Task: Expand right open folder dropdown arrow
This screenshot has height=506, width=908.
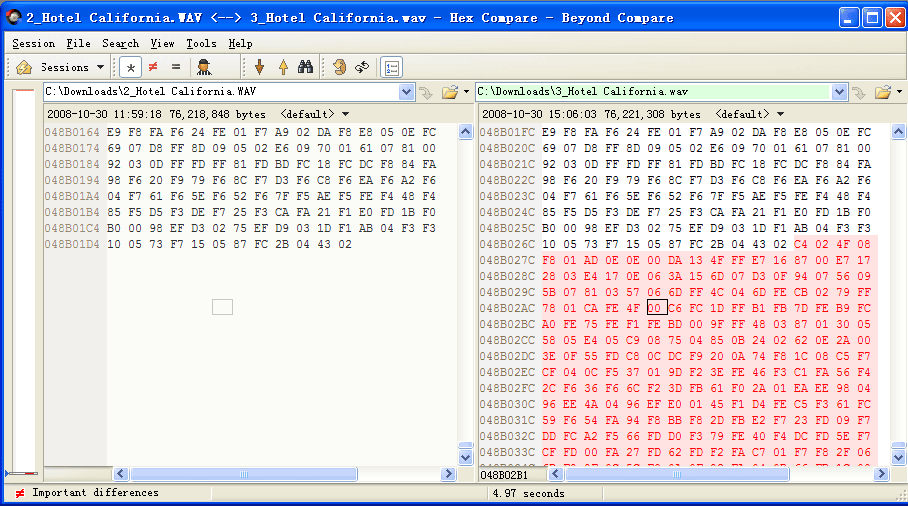Action: pos(899,91)
